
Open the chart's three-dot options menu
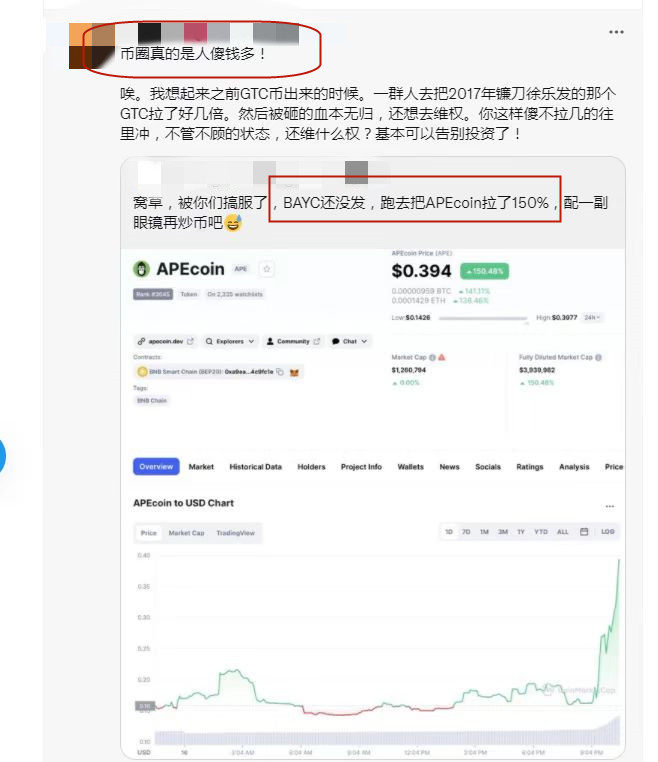coord(610,506)
